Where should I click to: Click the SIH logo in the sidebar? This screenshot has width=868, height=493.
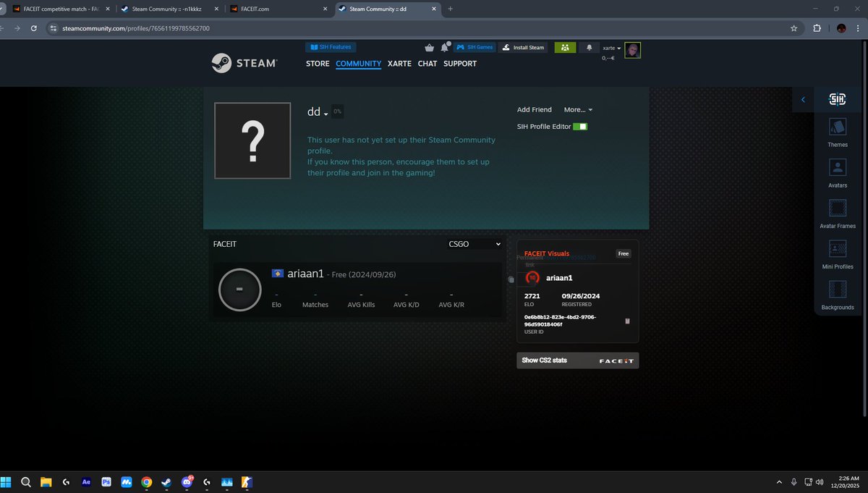pyautogui.click(x=838, y=100)
